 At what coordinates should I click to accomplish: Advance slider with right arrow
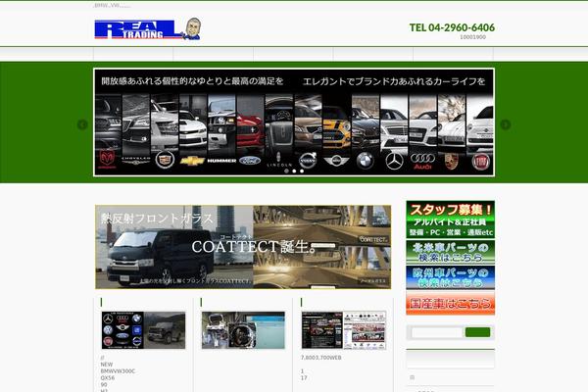[x=505, y=124]
